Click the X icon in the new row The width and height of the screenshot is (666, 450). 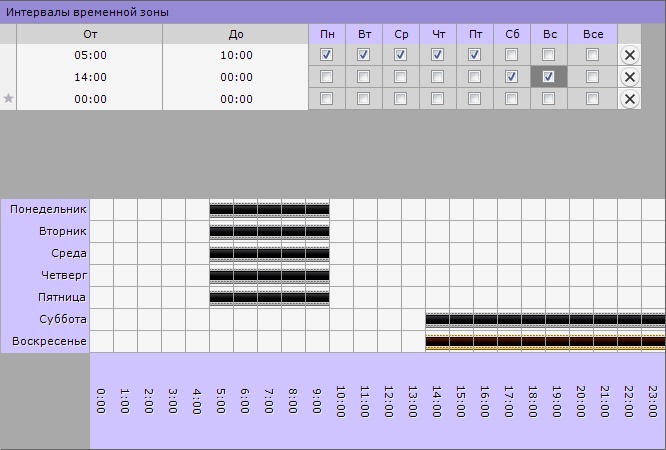tap(630, 98)
